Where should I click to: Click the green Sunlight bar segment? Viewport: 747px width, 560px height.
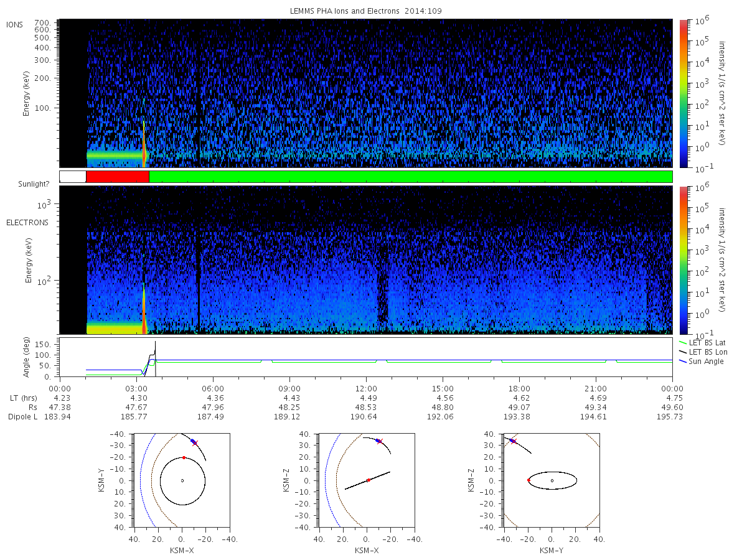click(x=411, y=177)
